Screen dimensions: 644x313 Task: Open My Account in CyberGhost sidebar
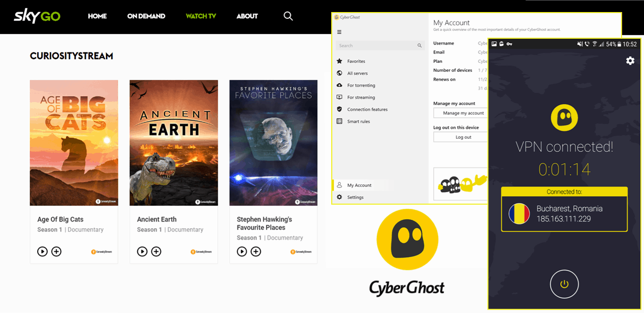point(361,185)
